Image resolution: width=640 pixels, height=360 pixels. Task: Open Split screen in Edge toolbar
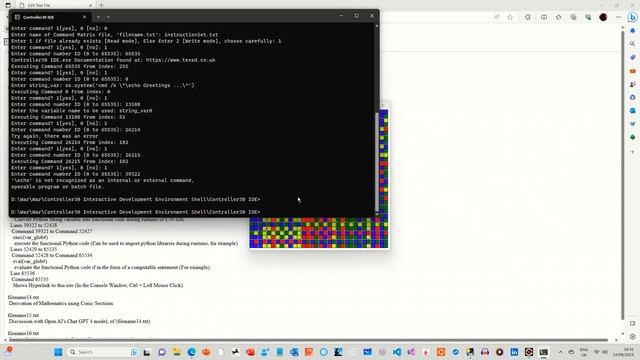[x=544, y=17]
